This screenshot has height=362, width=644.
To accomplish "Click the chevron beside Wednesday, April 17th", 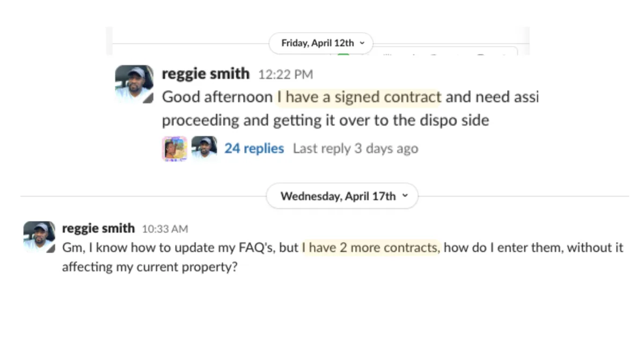I will 405,196.
